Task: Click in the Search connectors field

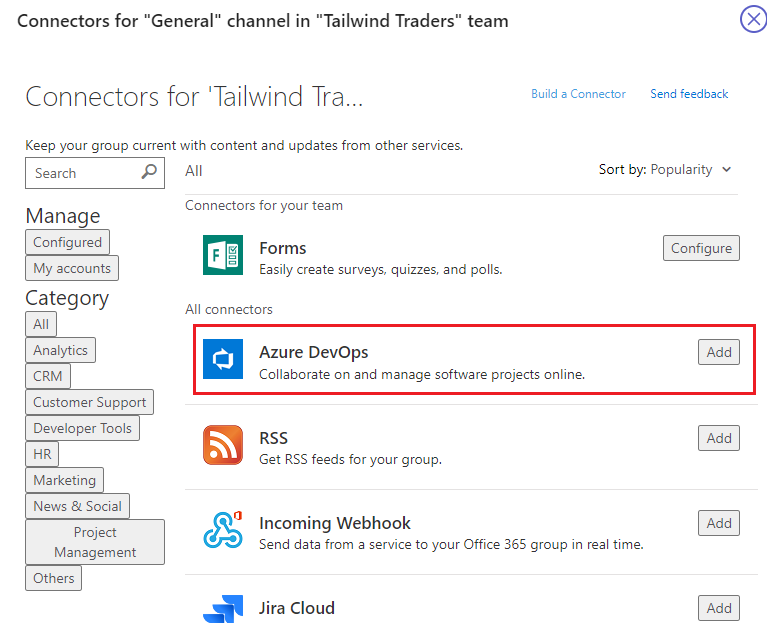Action: (x=95, y=173)
